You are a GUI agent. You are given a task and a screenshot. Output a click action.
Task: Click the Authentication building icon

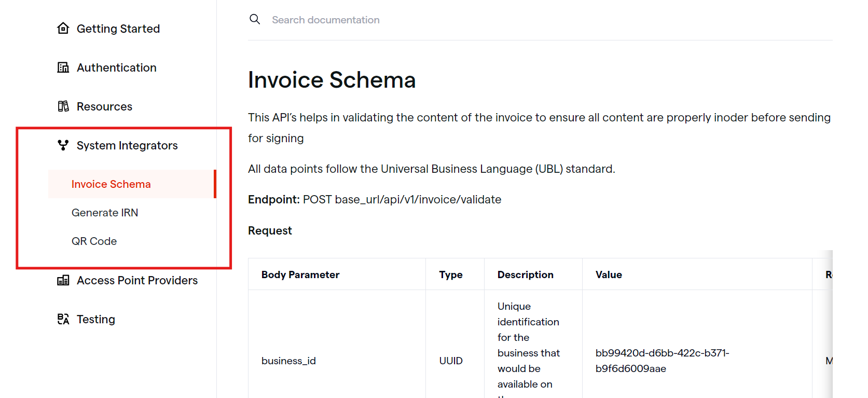63,67
